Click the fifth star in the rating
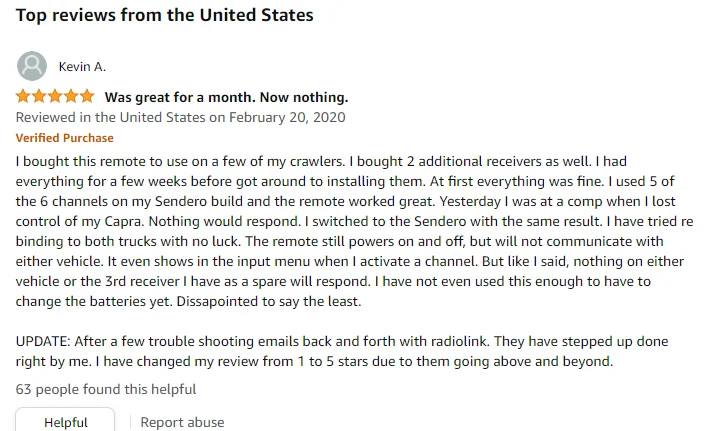 point(88,97)
